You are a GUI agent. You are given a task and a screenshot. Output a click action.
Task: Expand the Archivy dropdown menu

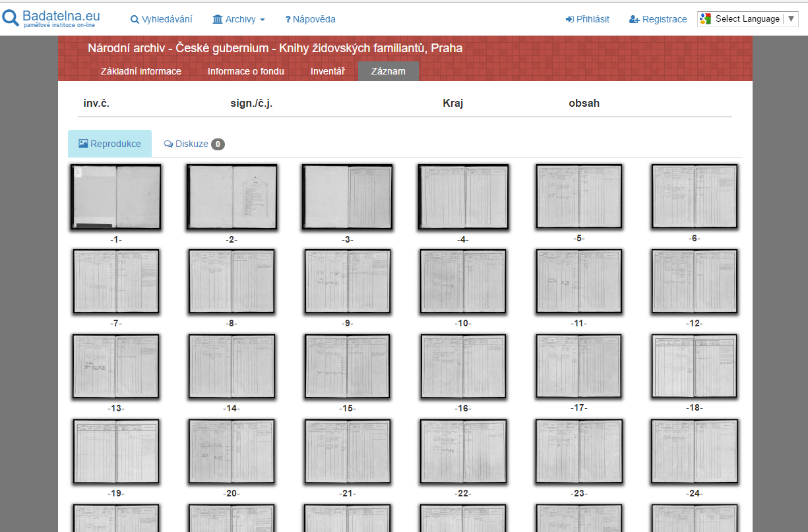(239, 19)
